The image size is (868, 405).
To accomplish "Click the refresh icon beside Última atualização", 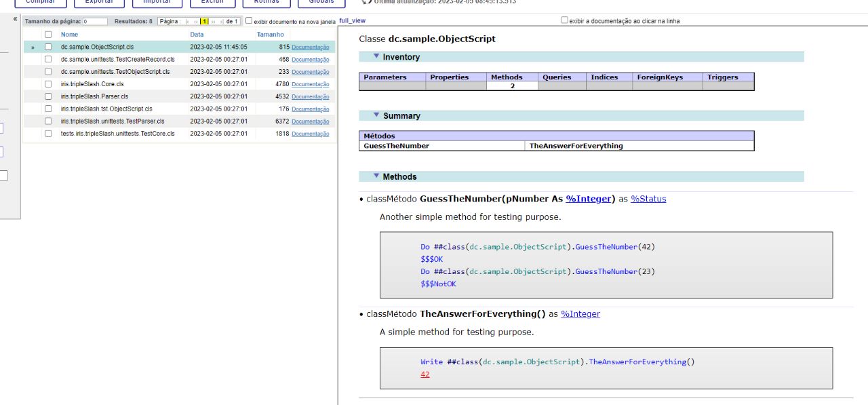I will click(366, 1).
